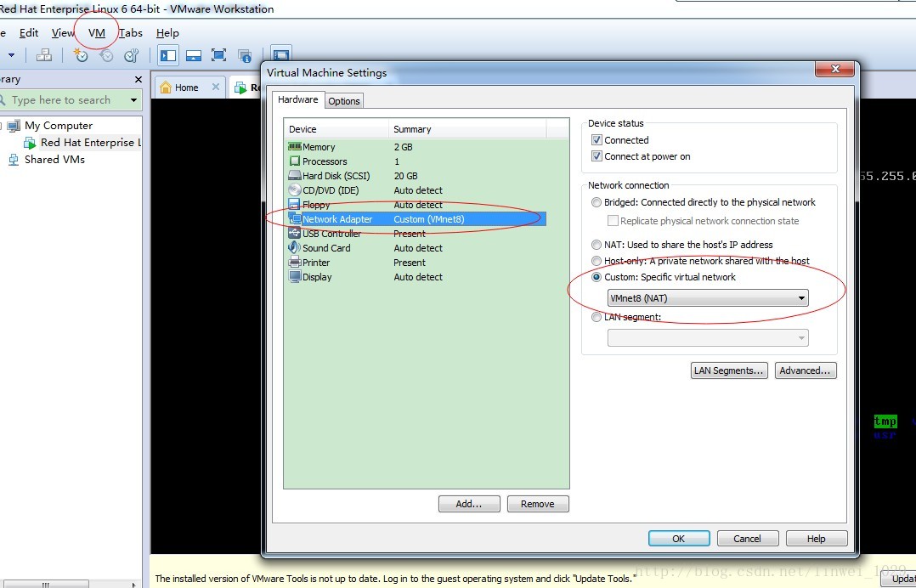Open the Tabs menu
Viewport: 916px width, 588px height.
tap(131, 32)
